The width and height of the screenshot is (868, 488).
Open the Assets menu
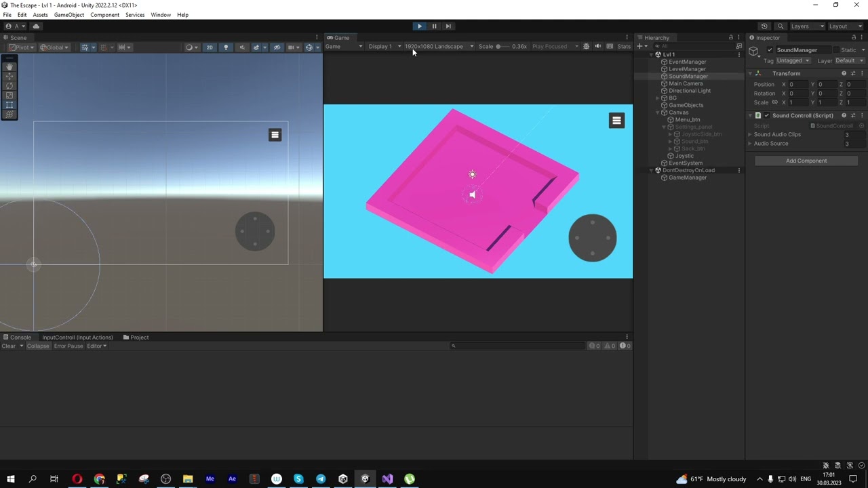40,15
